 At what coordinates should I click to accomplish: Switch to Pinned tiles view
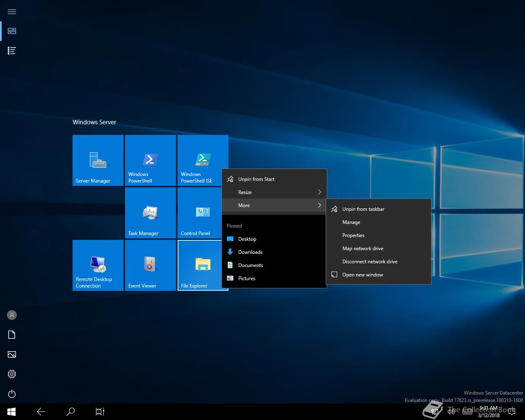tap(12, 31)
